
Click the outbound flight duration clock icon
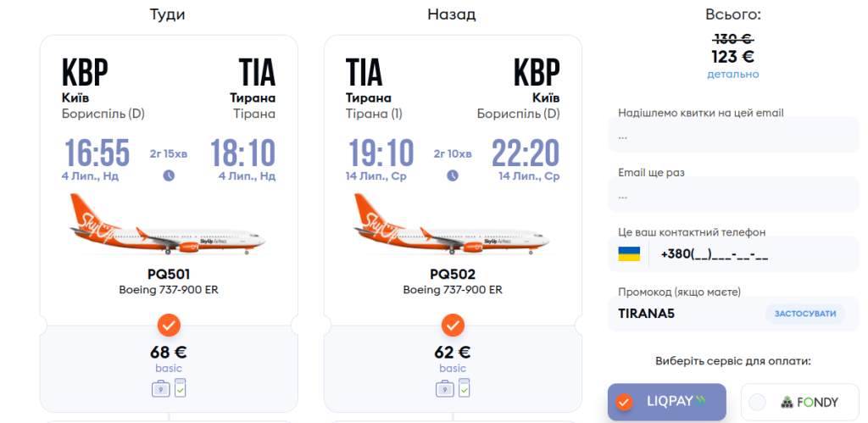(169, 175)
